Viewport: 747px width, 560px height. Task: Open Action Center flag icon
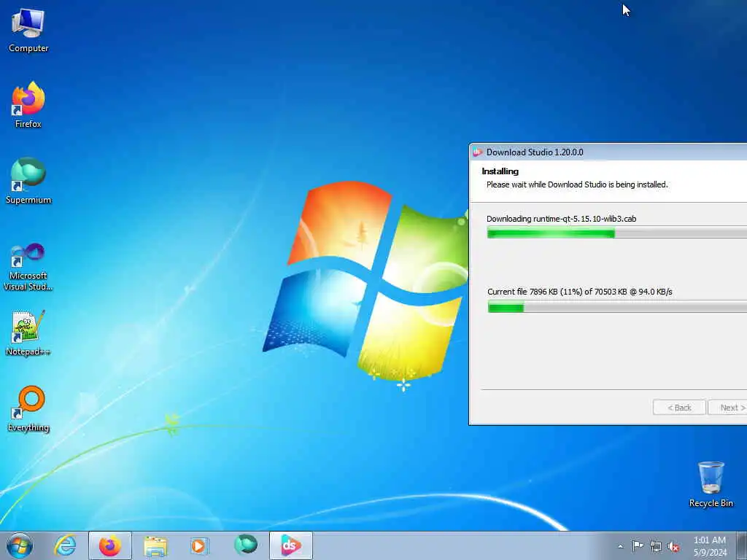pyautogui.click(x=638, y=546)
